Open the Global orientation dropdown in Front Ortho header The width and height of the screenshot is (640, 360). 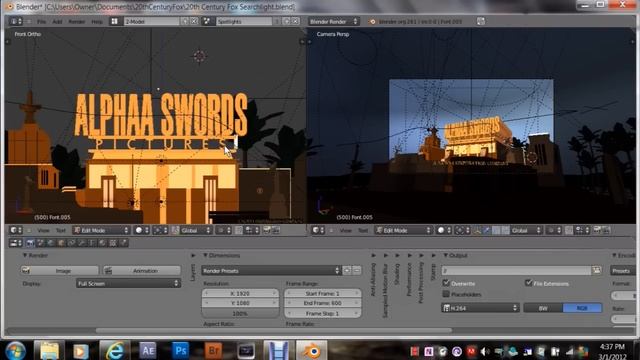pyautogui.click(x=196, y=230)
